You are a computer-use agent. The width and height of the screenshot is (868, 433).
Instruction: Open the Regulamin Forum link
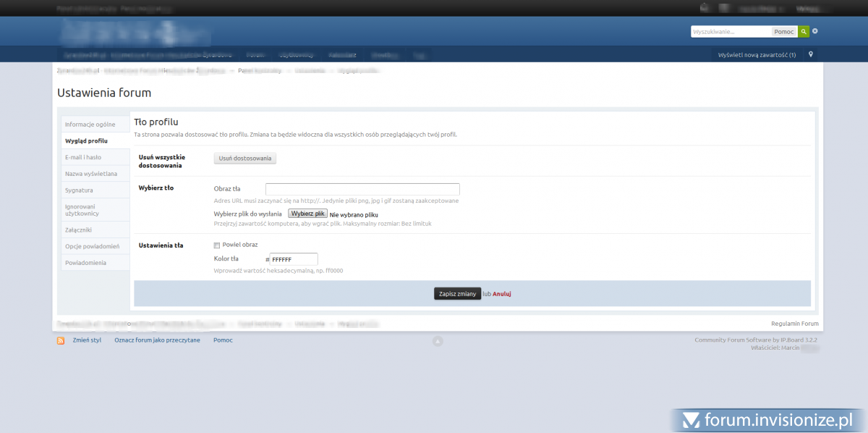click(x=795, y=324)
